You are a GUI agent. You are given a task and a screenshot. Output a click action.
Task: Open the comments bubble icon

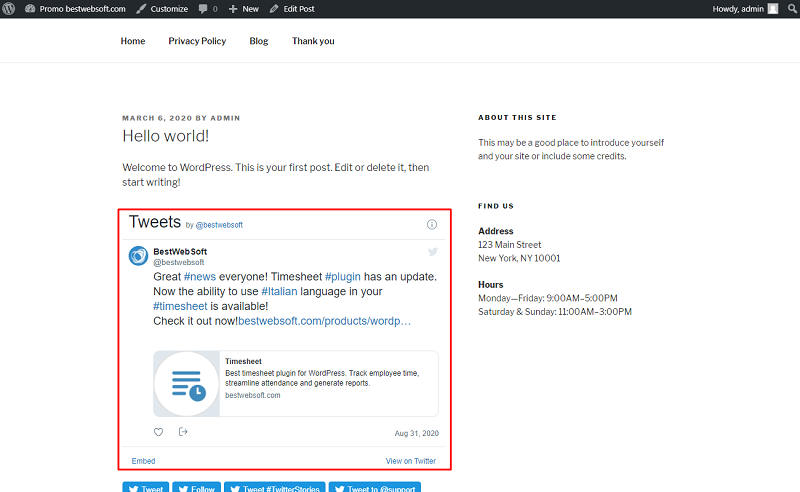203,9
